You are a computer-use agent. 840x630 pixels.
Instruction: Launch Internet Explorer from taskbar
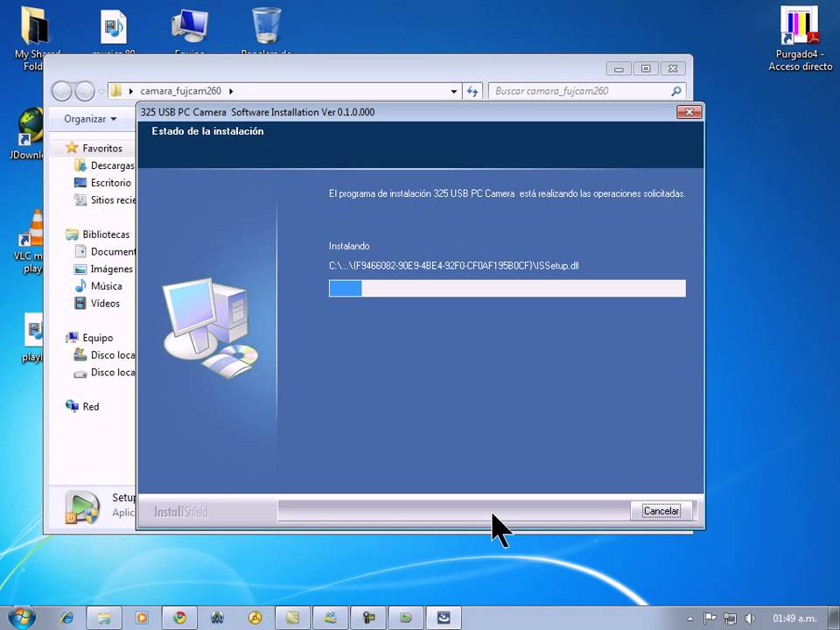pos(67,618)
